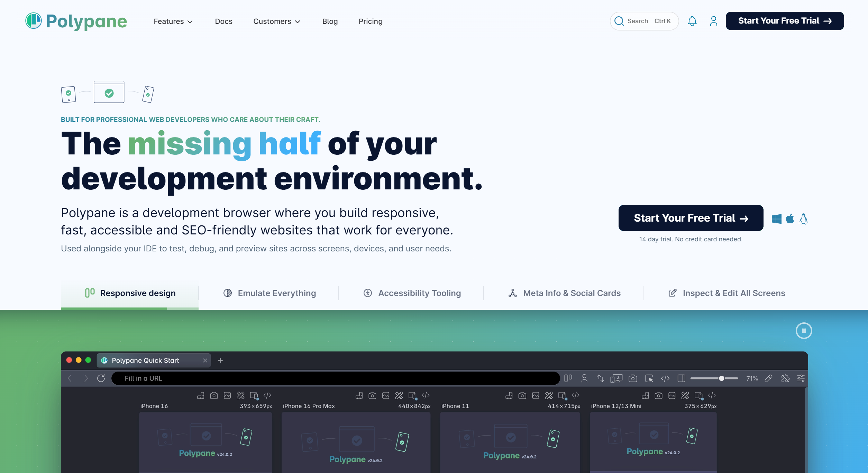Image resolution: width=868 pixels, height=473 pixels.
Task: Click the Linux penguin icon
Action: 803,219
